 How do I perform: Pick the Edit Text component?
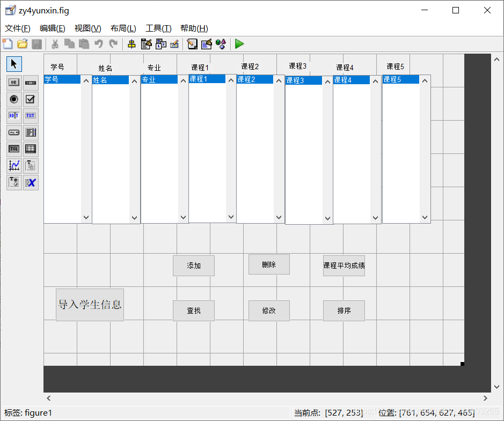click(x=14, y=116)
